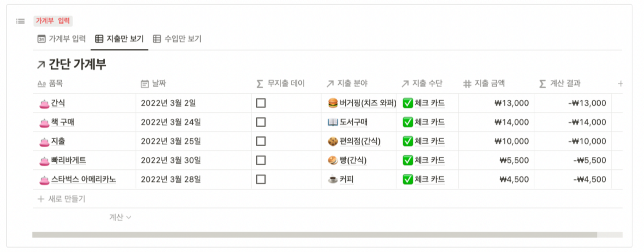
Task: Switch to the 수입만 보기 tab
Action: [x=177, y=39]
